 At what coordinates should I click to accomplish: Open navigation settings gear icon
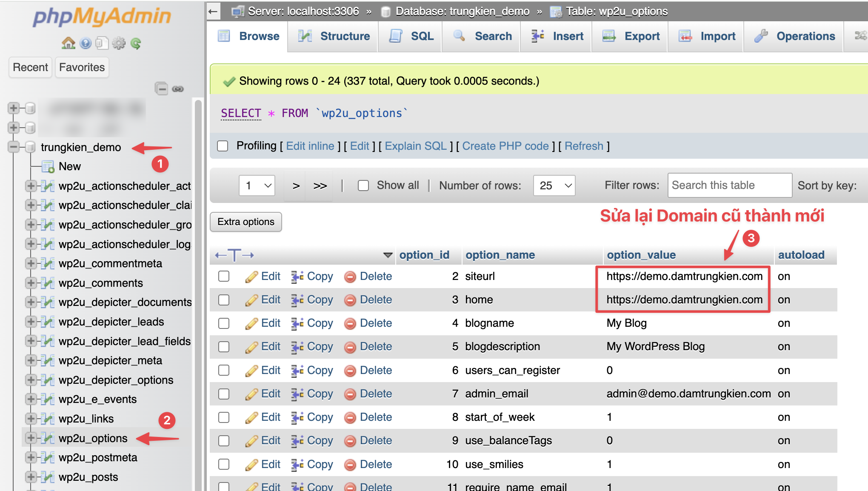click(119, 43)
